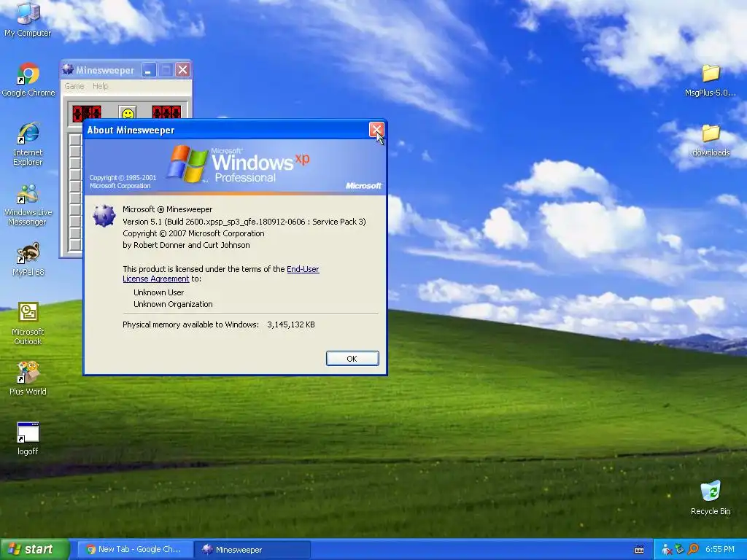The image size is (747, 560).
Task: Select the Plus World desktop icon
Action: point(28,378)
